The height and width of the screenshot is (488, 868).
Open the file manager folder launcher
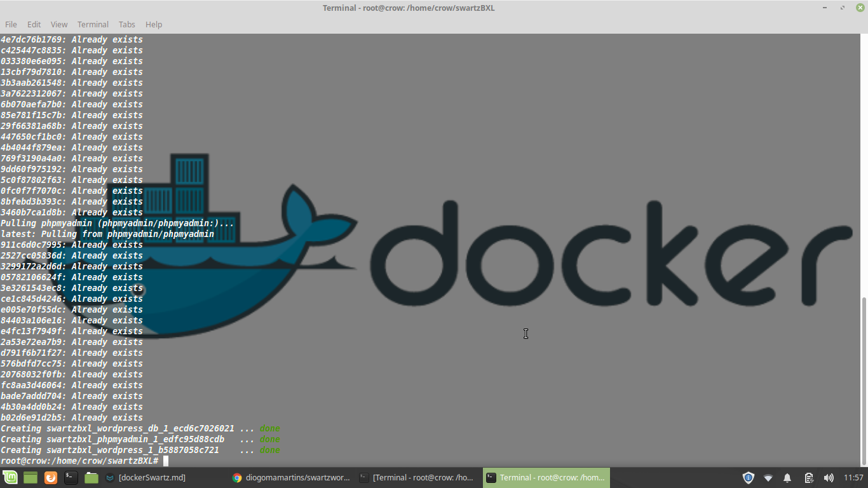[x=92, y=478]
